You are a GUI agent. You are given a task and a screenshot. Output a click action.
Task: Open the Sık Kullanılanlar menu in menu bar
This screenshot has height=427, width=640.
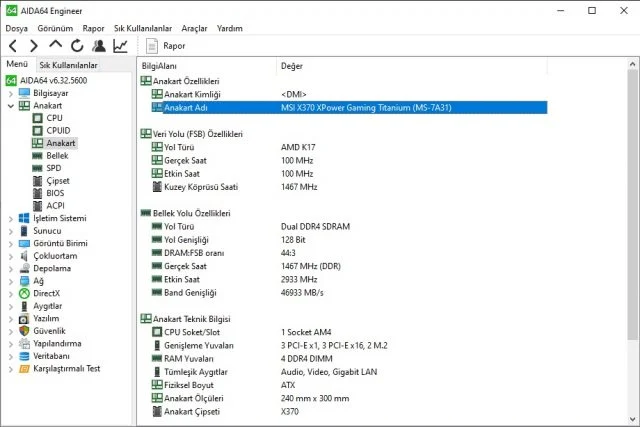tap(143, 29)
